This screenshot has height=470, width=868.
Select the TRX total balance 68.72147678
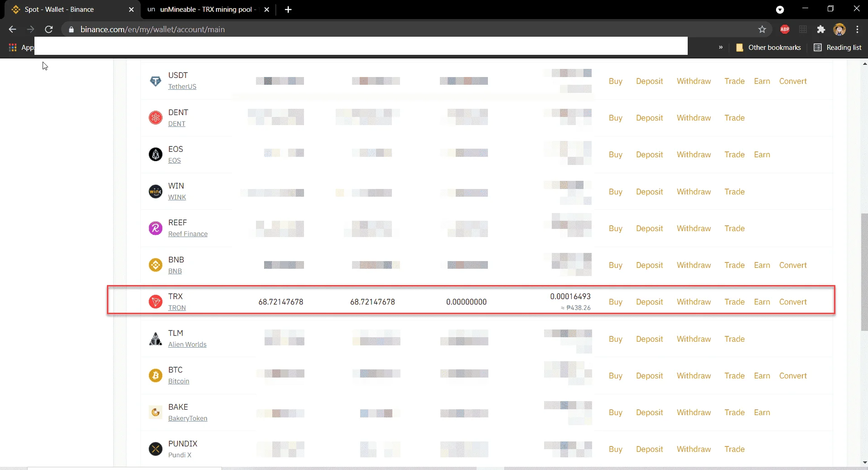pyautogui.click(x=280, y=302)
